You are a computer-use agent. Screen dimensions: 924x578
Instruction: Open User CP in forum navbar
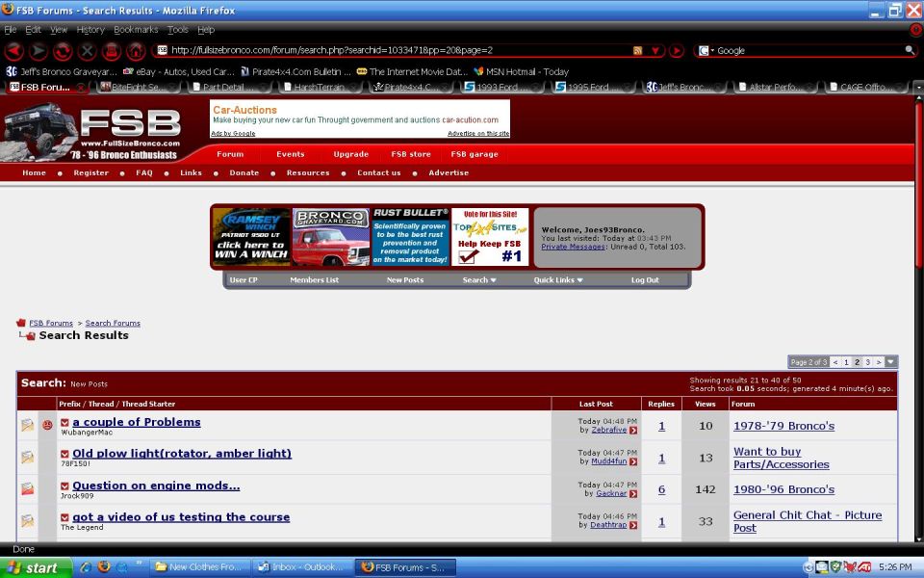click(244, 280)
